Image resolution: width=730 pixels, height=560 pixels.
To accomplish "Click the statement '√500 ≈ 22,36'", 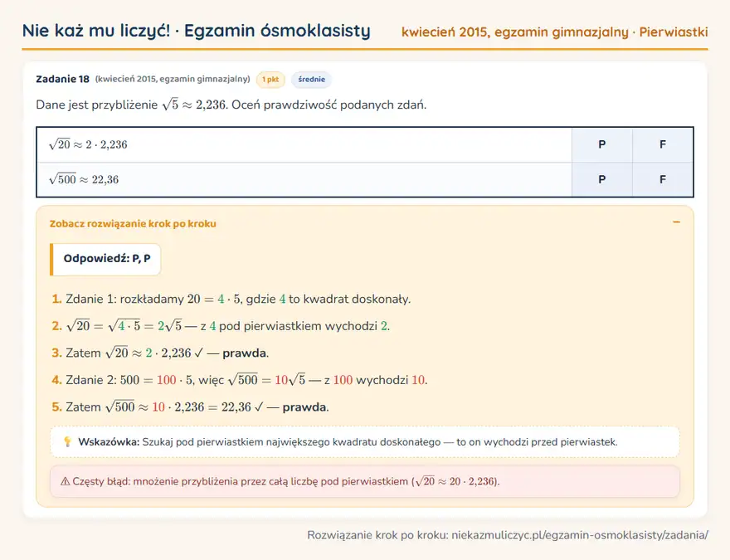I will click(84, 180).
